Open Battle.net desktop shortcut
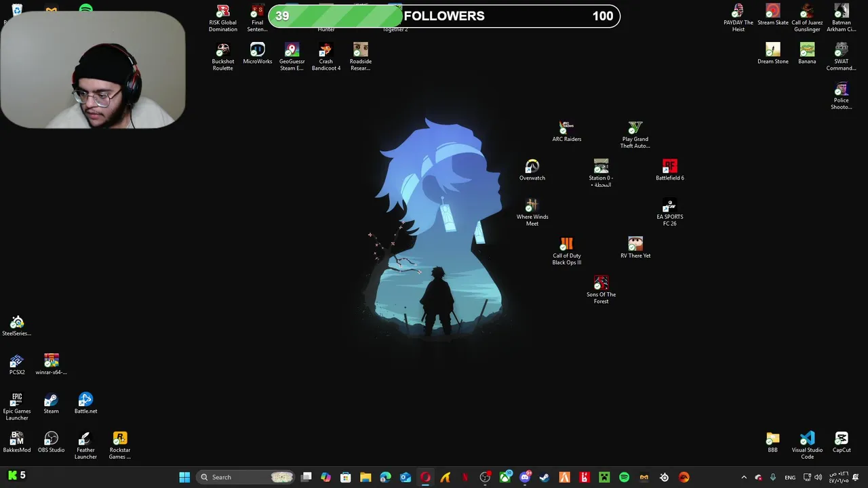 [x=85, y=403]
